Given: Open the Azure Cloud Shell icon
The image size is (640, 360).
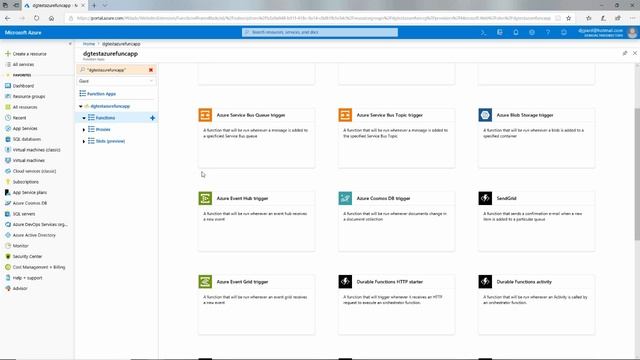Looking at the screenshot, I should point(483,32).
